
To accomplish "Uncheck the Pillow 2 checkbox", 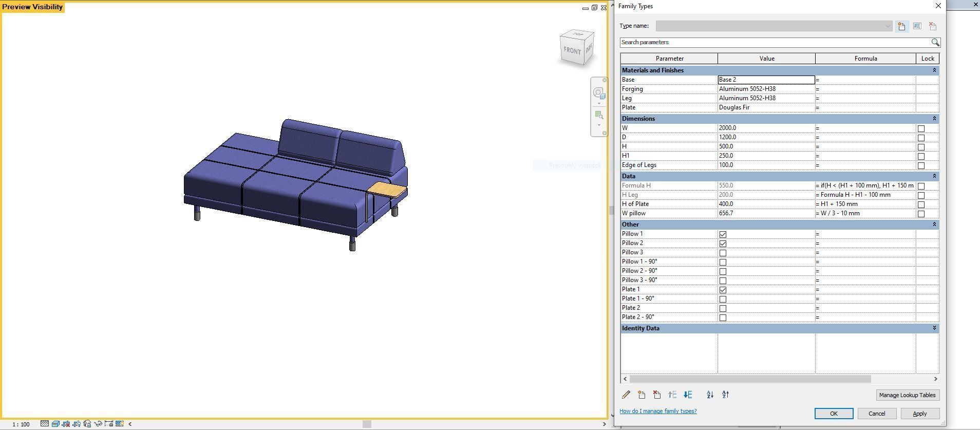I will (x=723, y=244).
